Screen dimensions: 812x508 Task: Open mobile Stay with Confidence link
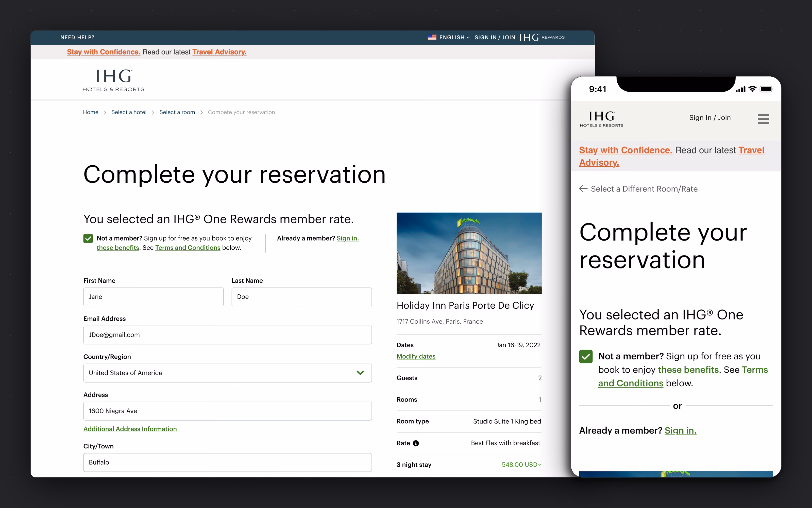click(x=625, y=150)
